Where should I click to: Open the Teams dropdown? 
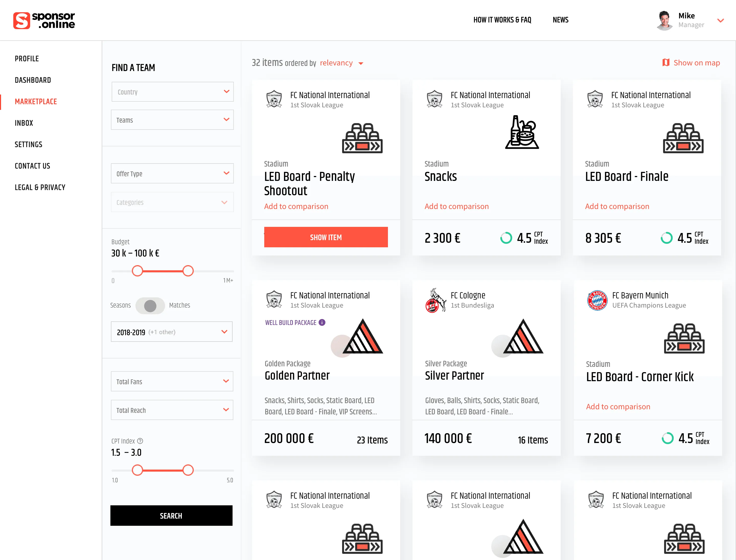tap(172, 120)
